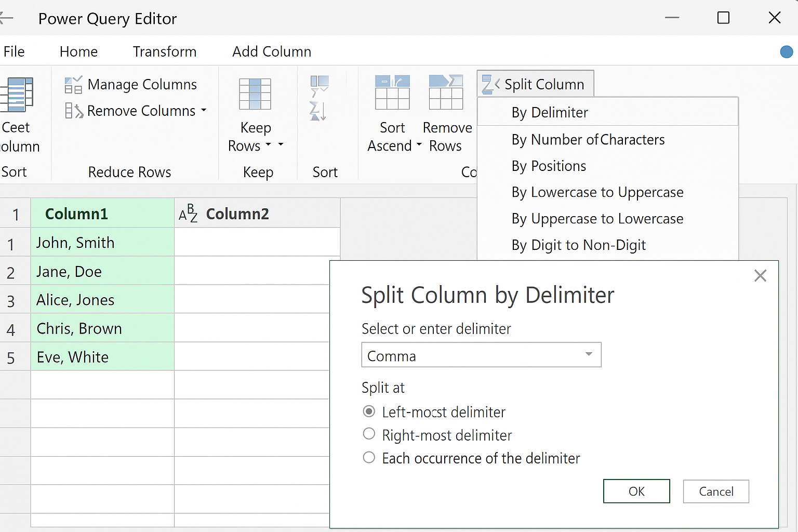Choose By Delimiter menu entry
The height and width of the screenshot is (532, 798).
tap(607, 112)
